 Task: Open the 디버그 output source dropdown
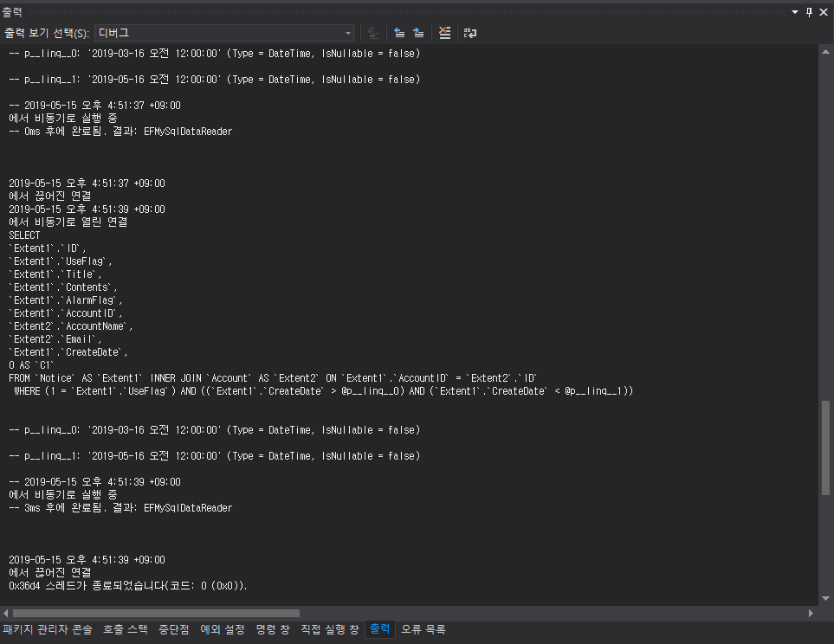click(x=348, y=32)
